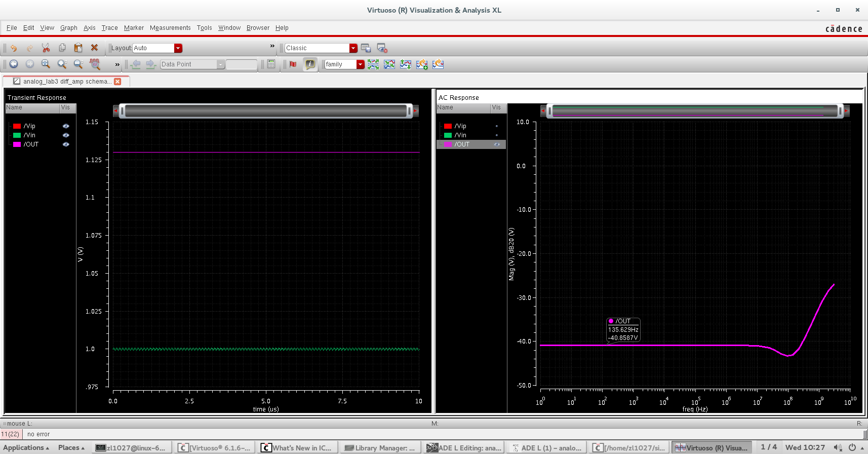Open the Calculator icon
Screen dimensions: 868x454
(271, 64)
